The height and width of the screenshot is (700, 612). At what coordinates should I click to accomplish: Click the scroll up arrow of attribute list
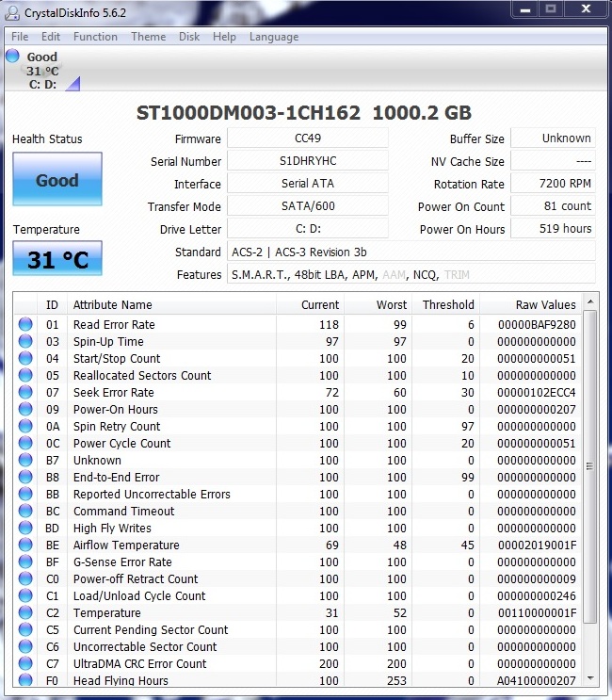[590, 302]
